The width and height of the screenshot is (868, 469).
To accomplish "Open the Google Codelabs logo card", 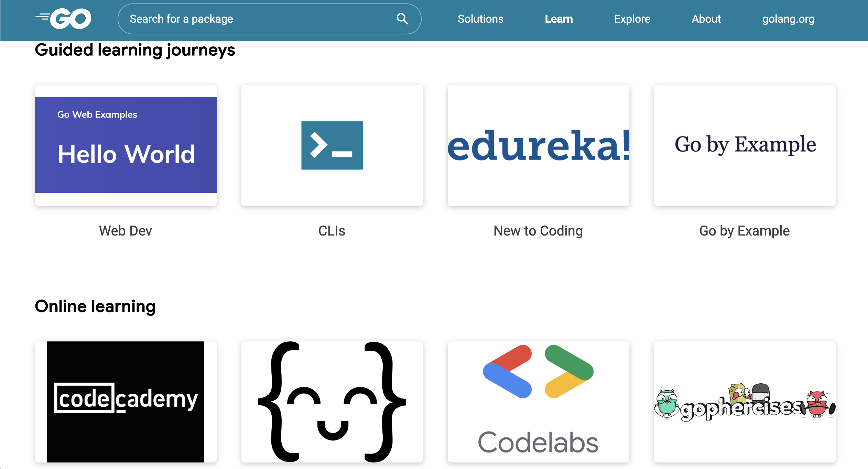I will 538,401.
